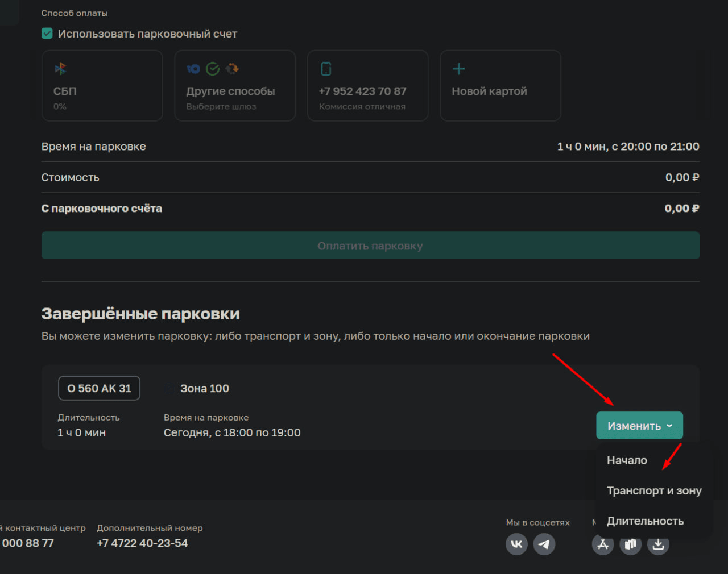Open Другие способы payment gateway selector
This screenshot has height=574, width=728.
tap(235, 86)
